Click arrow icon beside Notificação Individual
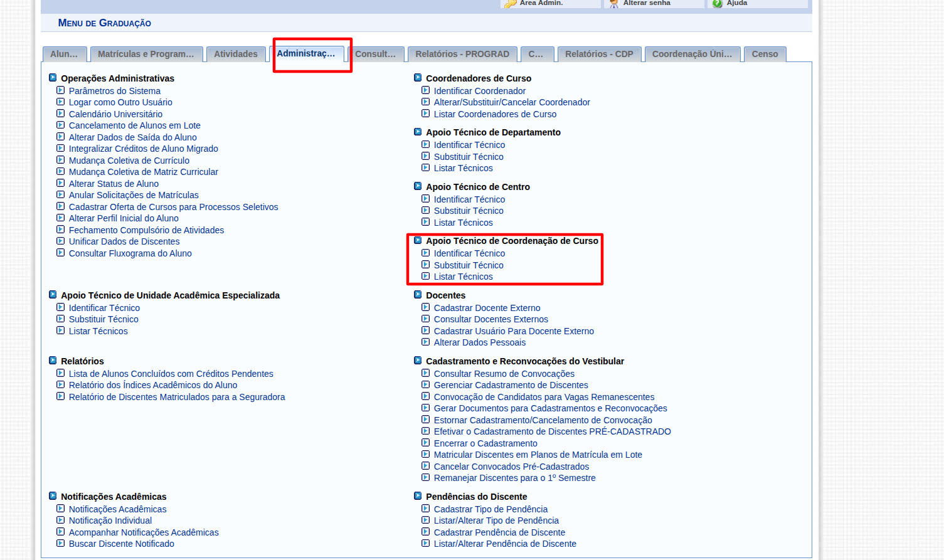Image resolution: width=944 pixels, height=560 pixels. tap(60, 520)
